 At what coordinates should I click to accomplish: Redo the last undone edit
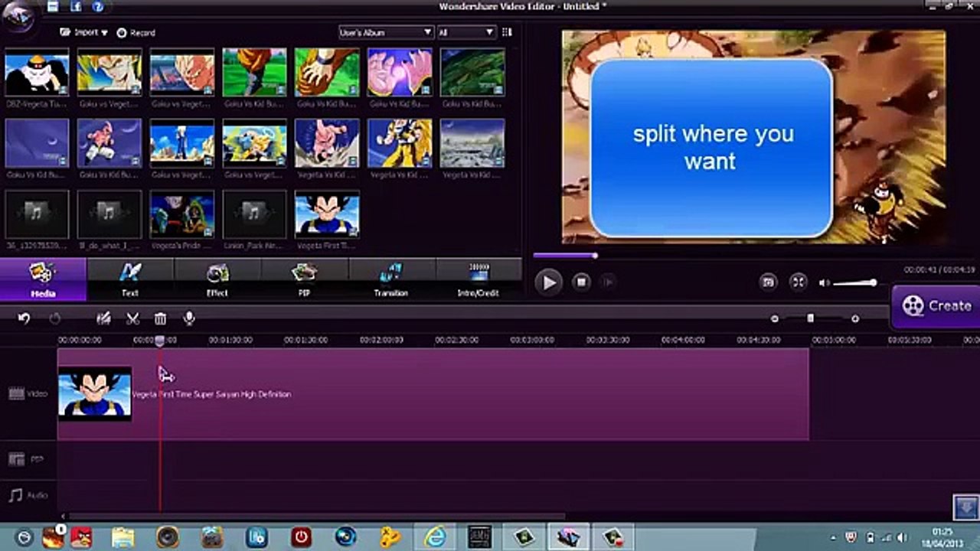54,318
